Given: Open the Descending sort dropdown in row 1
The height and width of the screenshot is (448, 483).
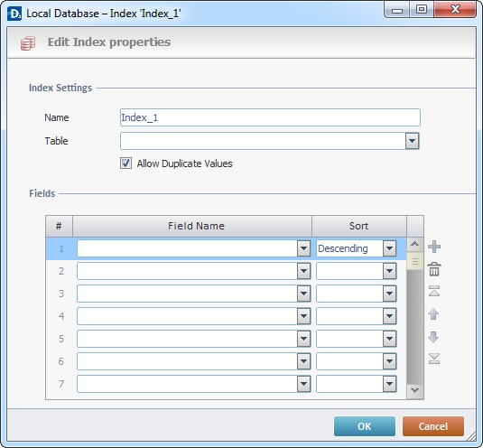Looking at the screenshot, I should (389, 248).
